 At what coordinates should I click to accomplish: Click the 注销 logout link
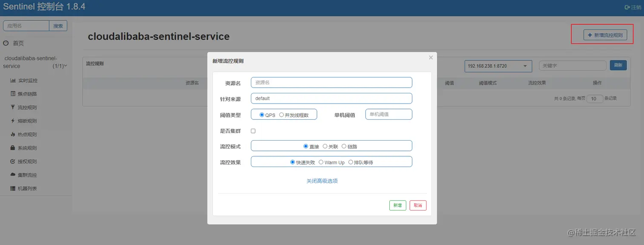636,7
